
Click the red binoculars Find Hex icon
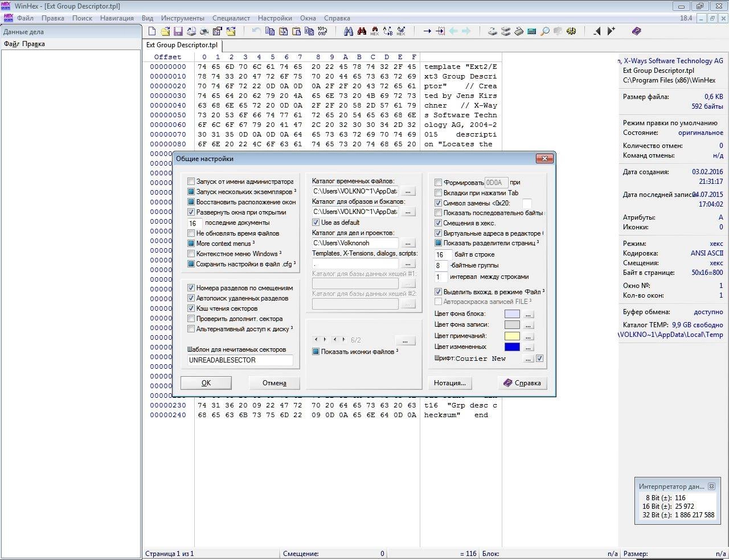coord(362,31)
